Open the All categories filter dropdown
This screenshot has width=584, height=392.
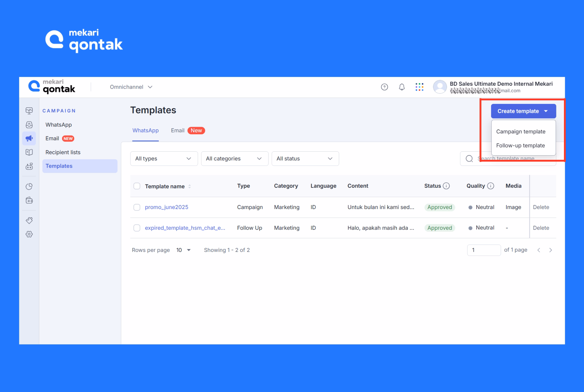point(235,159)
